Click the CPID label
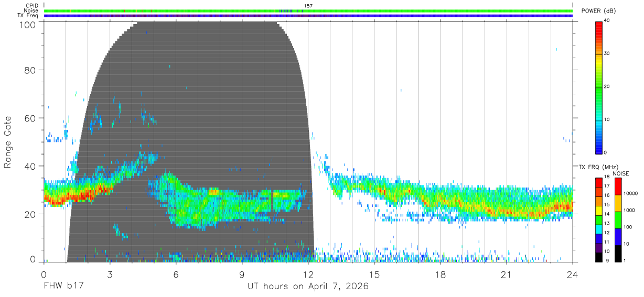Viewport: 644px width, 297px height. point(31,6)
